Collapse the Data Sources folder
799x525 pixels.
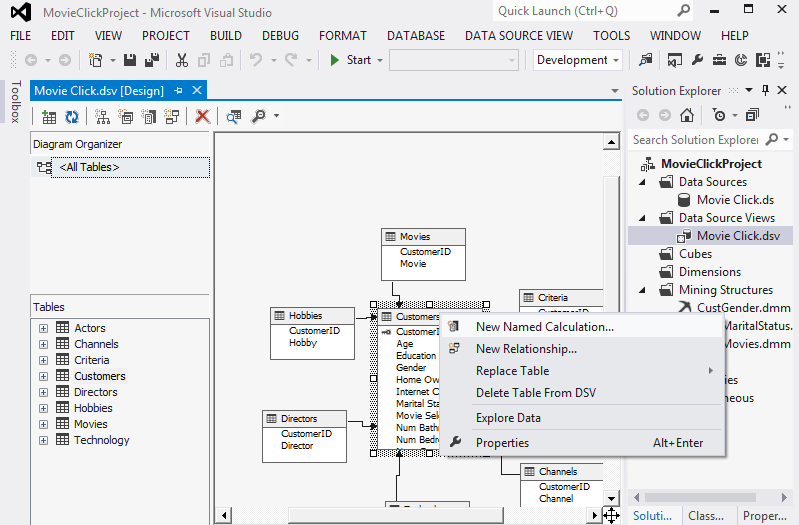click(643, 182)
